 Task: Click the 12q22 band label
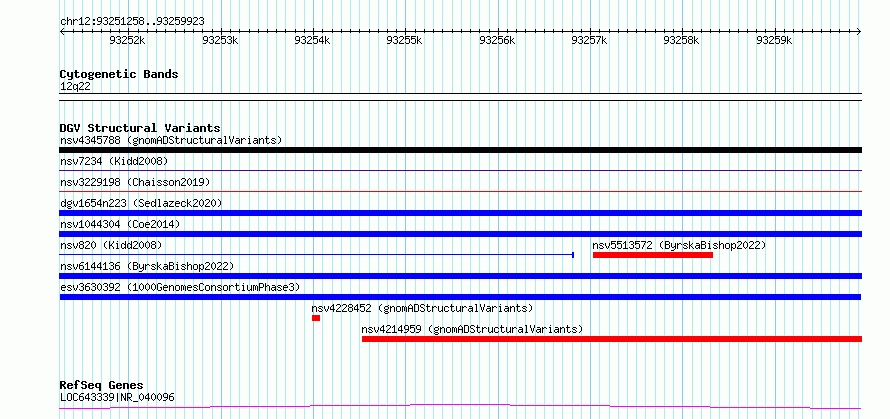75,87
